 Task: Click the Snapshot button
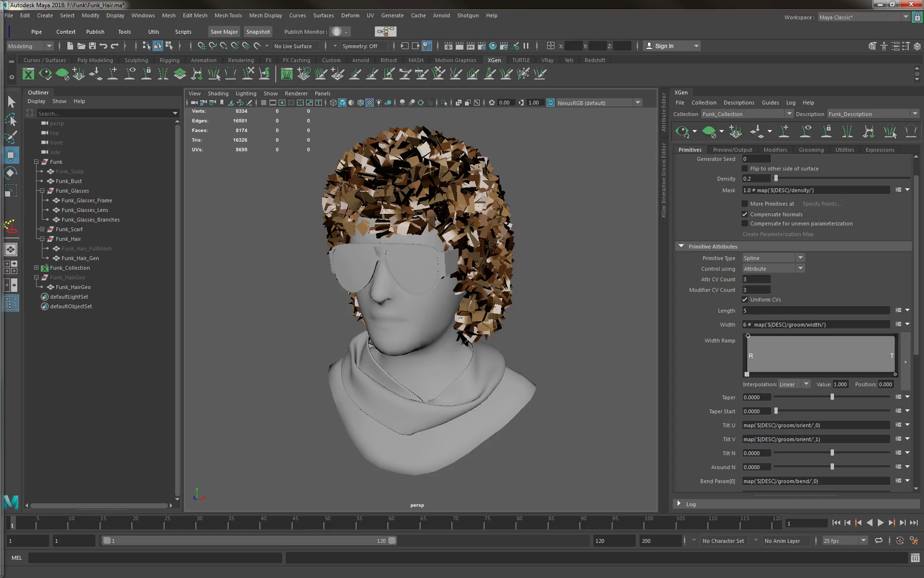click(258, 32)
